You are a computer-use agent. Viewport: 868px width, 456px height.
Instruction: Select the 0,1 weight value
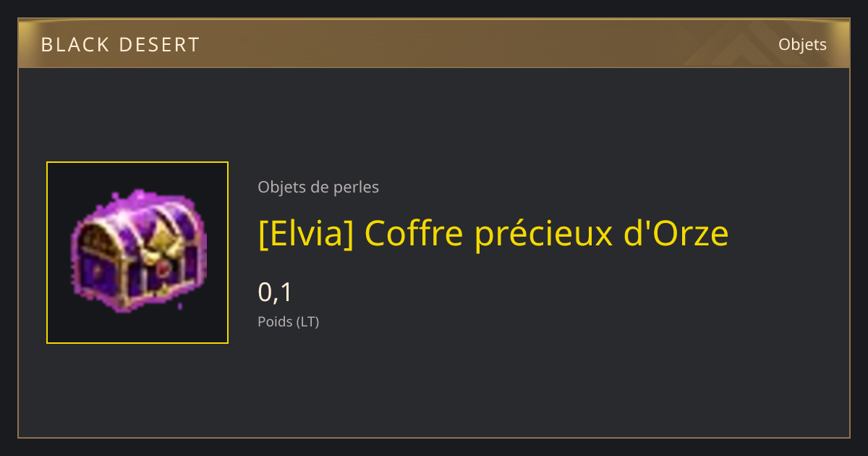[x=275, y=292]
